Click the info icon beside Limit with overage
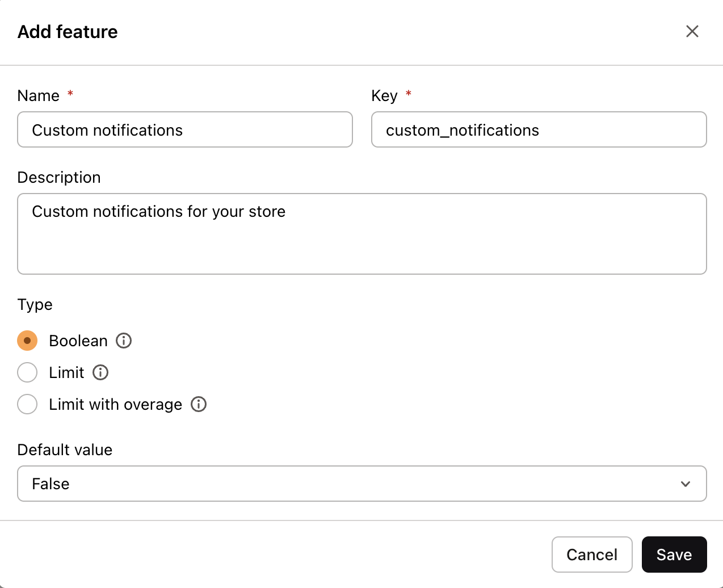Screen dimensions: 723x588 point(199,404)
